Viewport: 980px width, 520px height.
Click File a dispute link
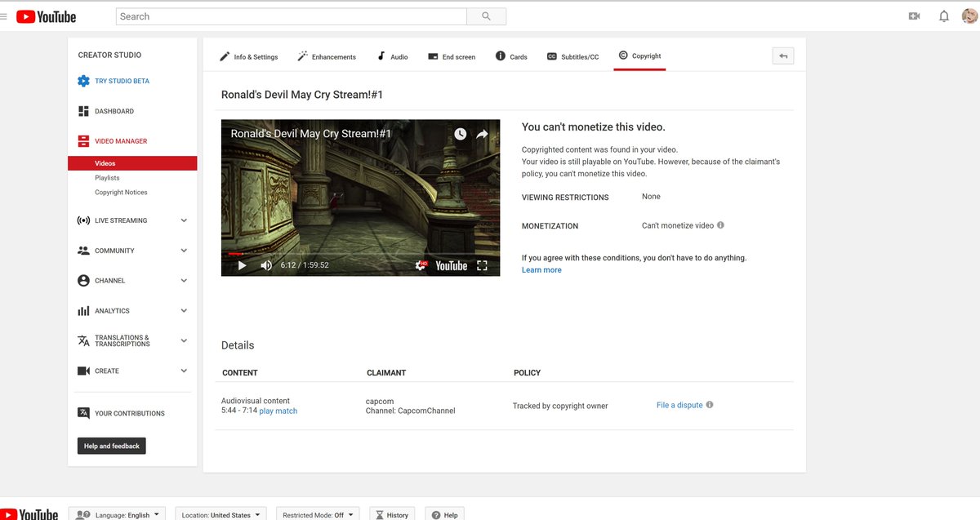click(679, 405)
